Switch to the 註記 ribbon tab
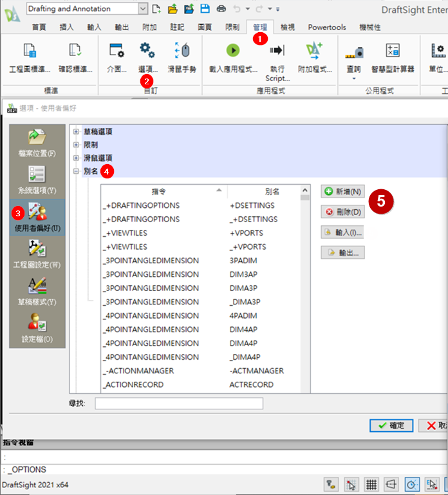 pyautogui.click(x=177, y=27)
